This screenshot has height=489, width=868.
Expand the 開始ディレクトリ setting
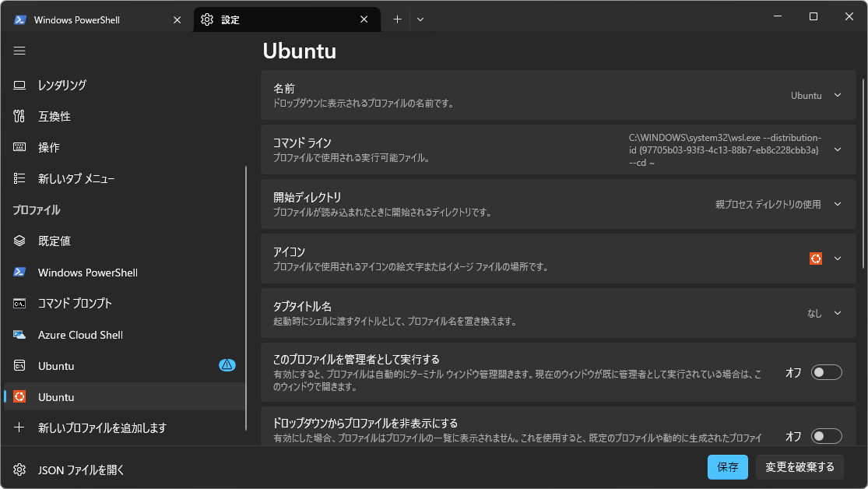[x=838, y=204]
